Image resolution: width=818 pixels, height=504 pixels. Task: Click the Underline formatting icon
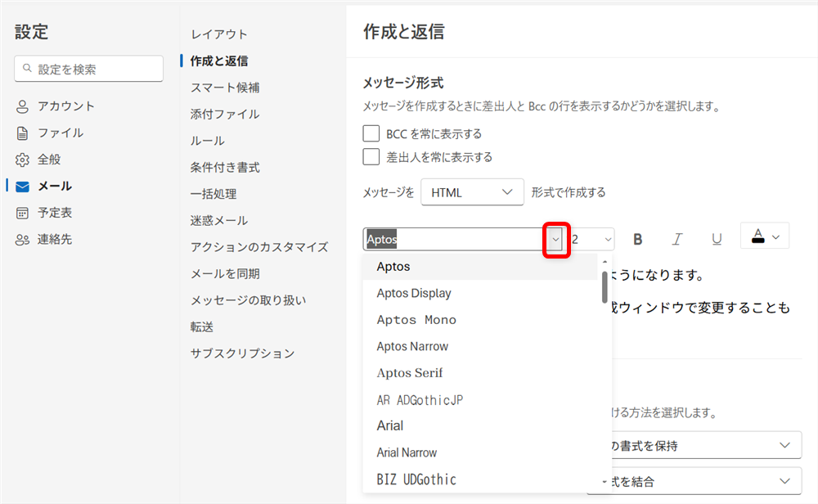pyautogui.click(x=717, y=239)
